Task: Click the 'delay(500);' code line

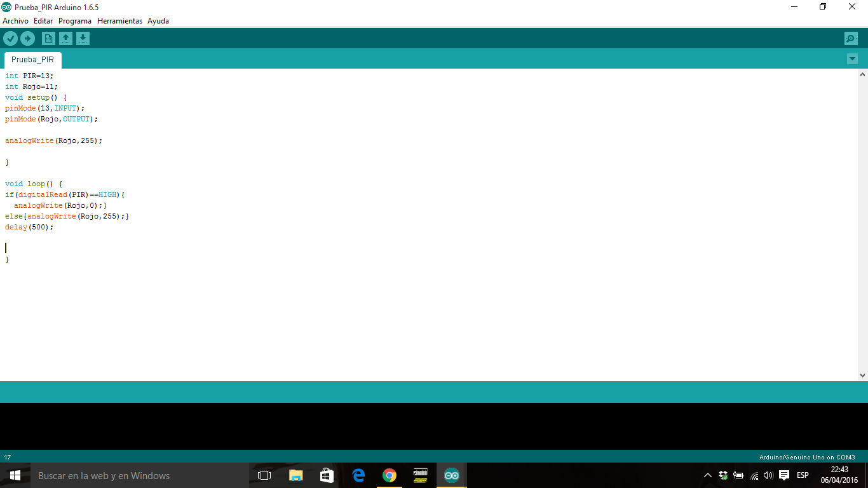Action: point(29,227)
